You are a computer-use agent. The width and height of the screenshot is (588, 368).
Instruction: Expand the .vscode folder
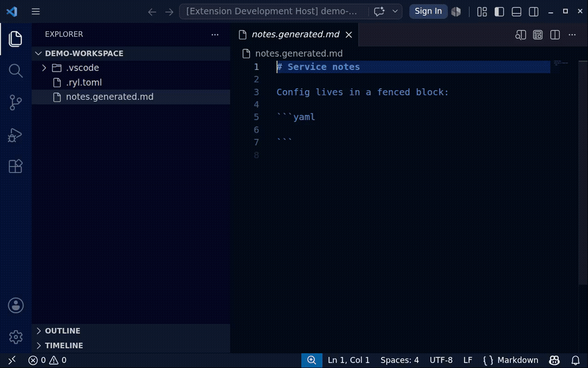[x=131, y=68]
